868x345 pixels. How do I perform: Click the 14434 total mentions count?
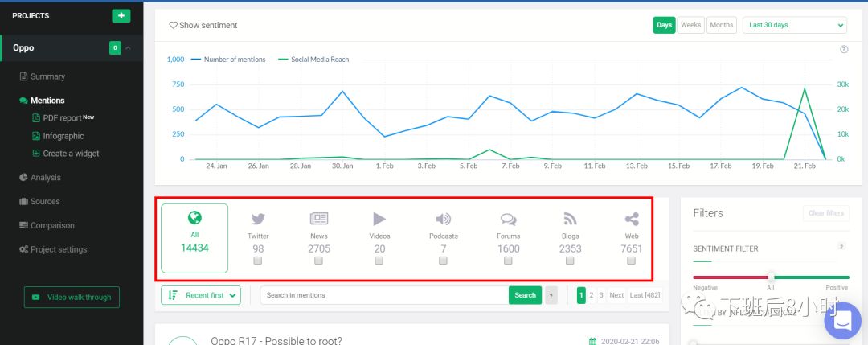pos(194,248)
